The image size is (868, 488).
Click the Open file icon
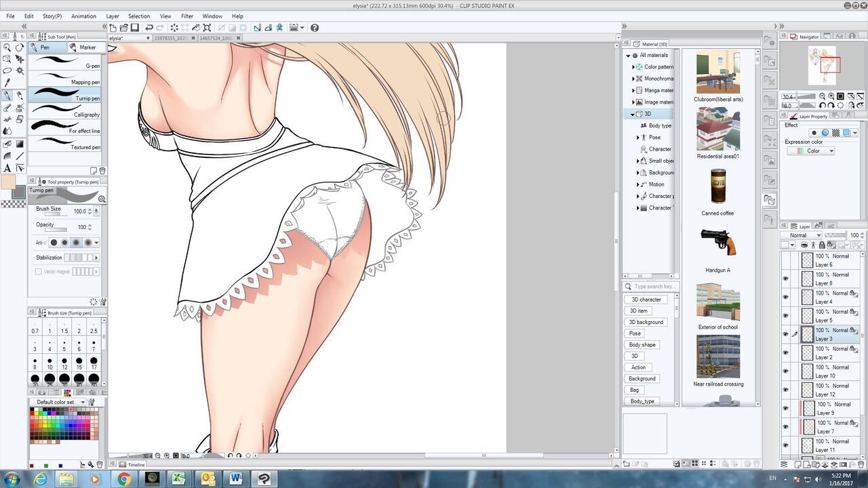[x=123, y=28]
